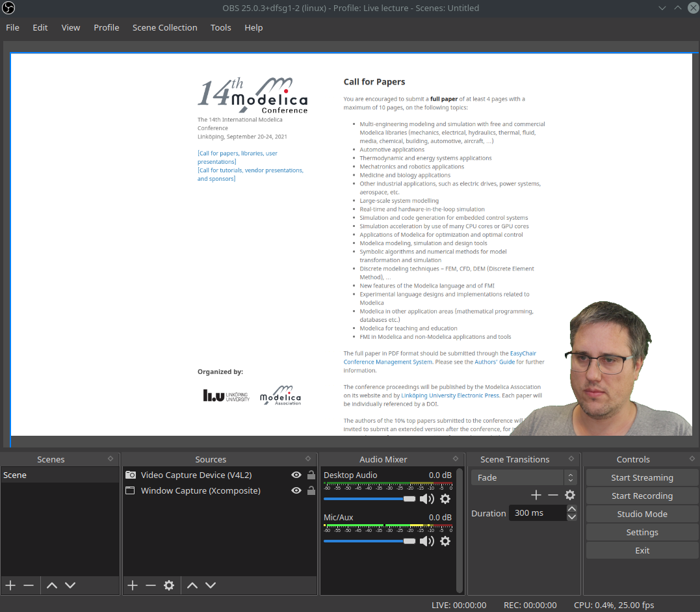
Task: Click the OBS logo icon in title bar
Action: coord(8,8)
